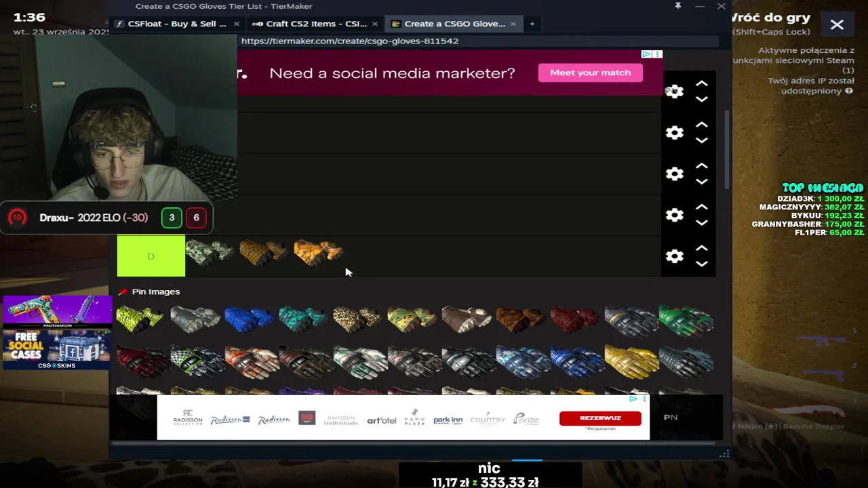
Task: Select the dark red leather gloves in the first pool row
Action: tap(575, 319)
